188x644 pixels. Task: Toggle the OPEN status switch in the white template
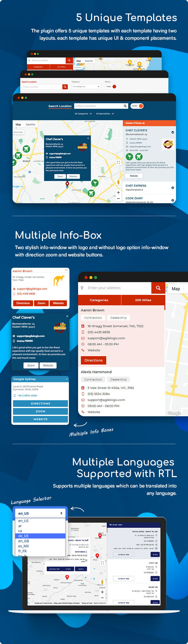point(111,86)
